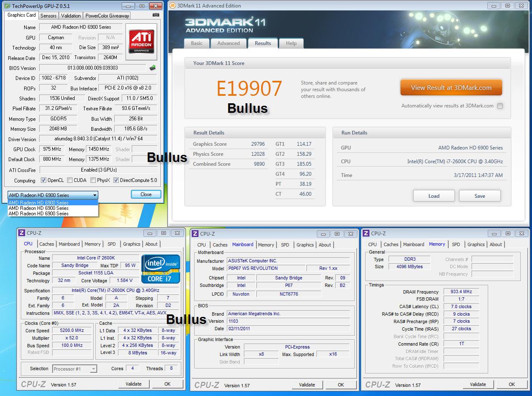Click the CPU-Z icon in the CPU window title

(x=22, y=233)
